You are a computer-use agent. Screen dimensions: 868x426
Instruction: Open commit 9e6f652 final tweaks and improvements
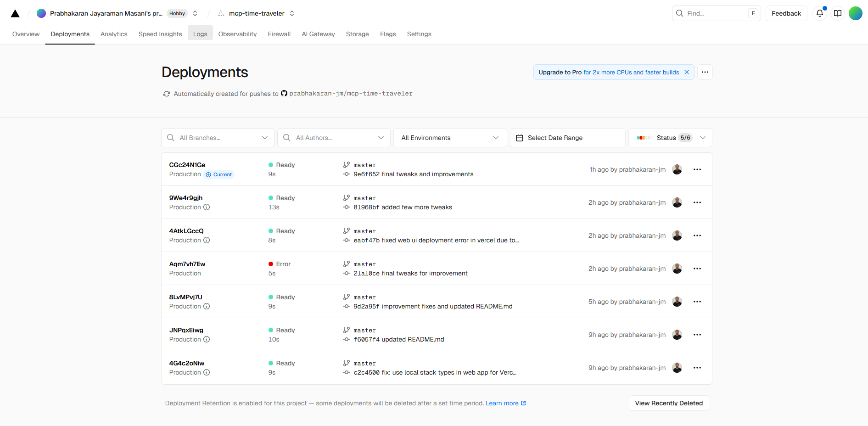click(x=413, y=174)
